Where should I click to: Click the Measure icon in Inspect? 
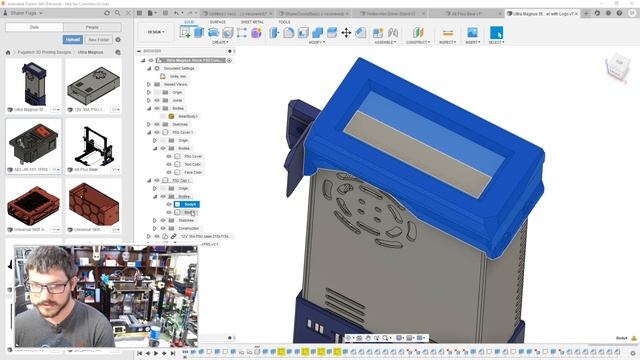[448, 33]
